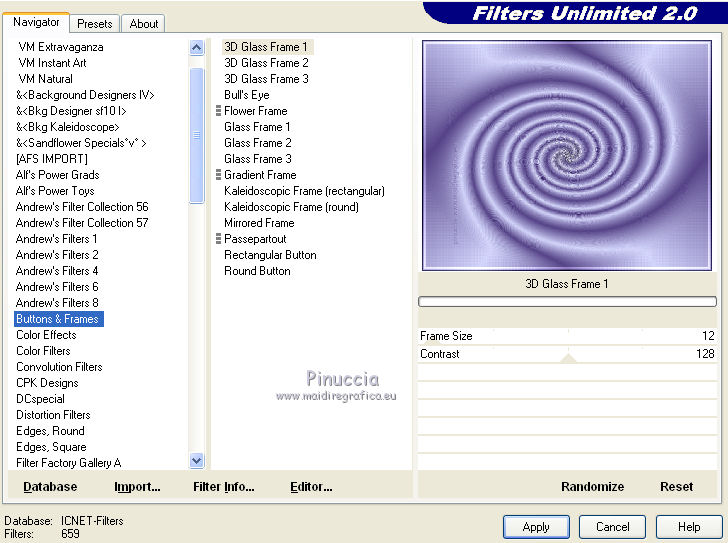Viewport: 728px width, 543px height.
Task: Select Alf's Power Toys category
Action: (x=55, y=191)
